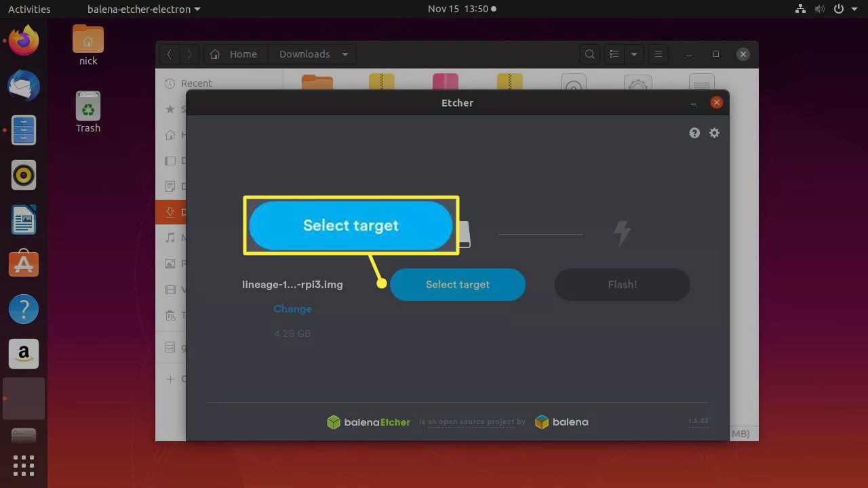Click the volume icon in top bar

click(820, 9)
